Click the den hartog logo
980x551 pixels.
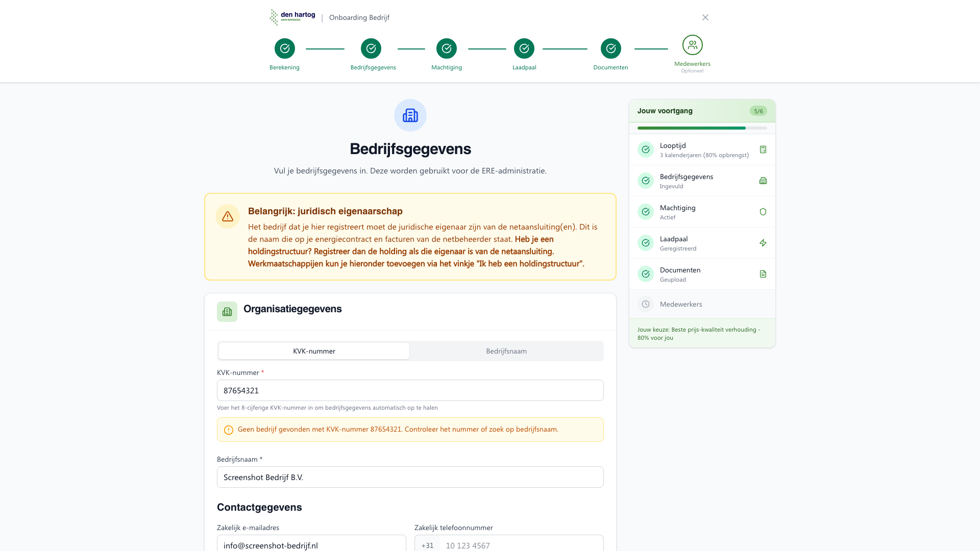292,17
